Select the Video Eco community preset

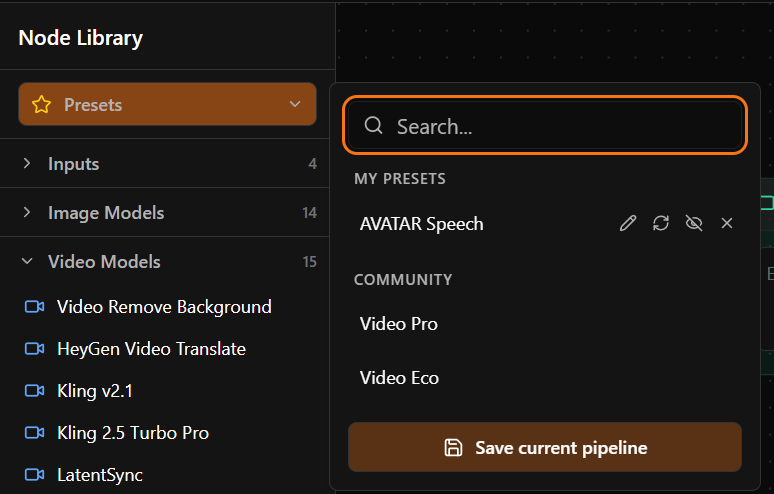click(x=399, y=378)
